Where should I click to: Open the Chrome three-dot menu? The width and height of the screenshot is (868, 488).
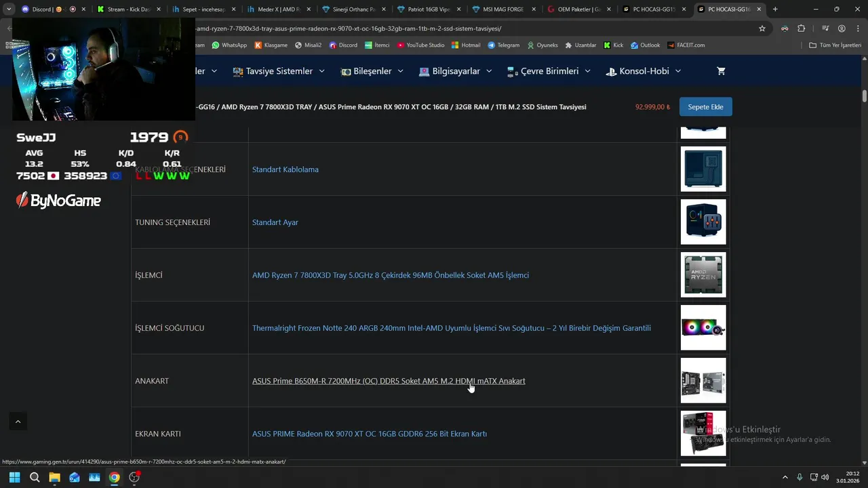(x=857, y=28)
